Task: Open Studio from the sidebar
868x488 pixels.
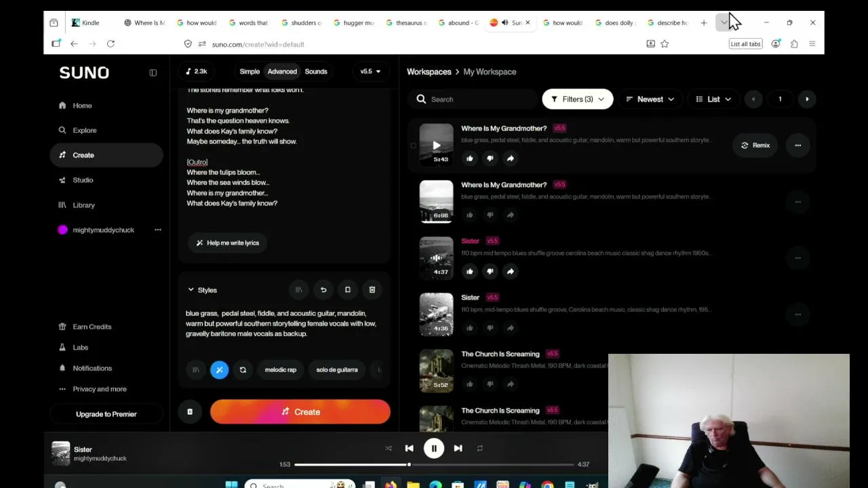Action: click(x=83, y=180)
